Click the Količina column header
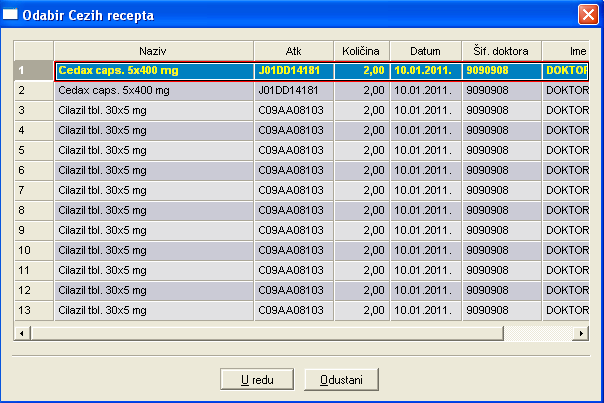The width and height of the screenshot is (604, 403). [x=359, y=51]
